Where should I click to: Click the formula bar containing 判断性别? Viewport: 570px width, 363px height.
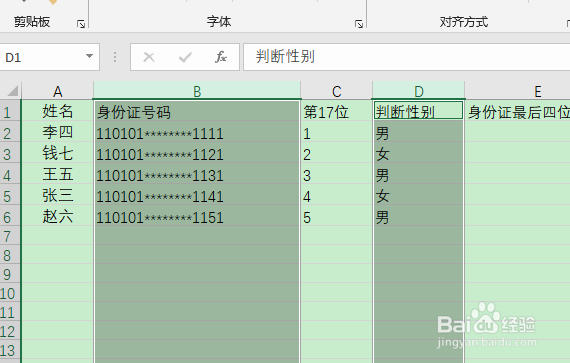point(406,57)
